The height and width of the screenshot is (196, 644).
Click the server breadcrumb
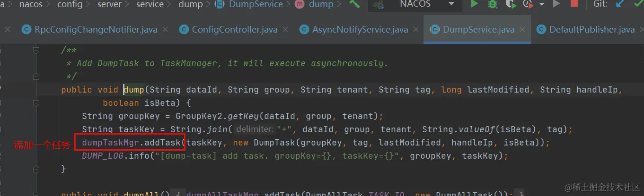[109, 4]
